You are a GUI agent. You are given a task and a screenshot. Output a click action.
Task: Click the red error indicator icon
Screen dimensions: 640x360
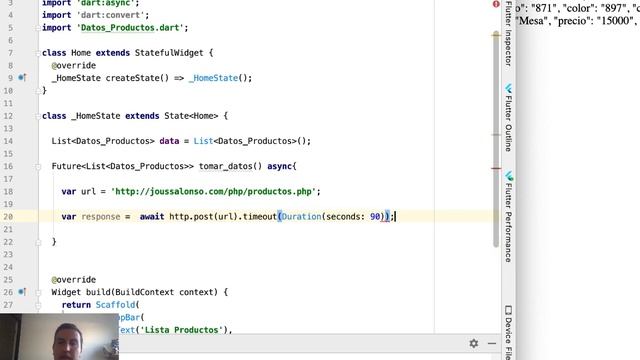click(496, 4)
